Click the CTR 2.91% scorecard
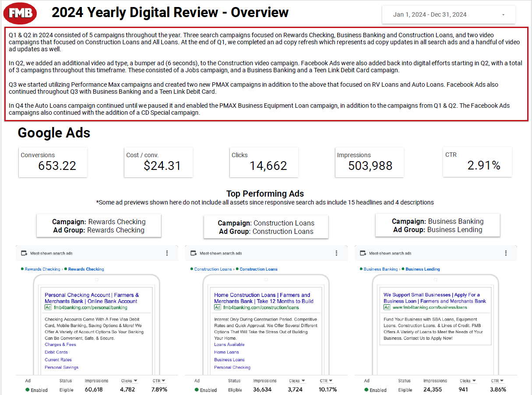This screenshot has height=395, width=532. pyautogui.click(x=477, y=162)
